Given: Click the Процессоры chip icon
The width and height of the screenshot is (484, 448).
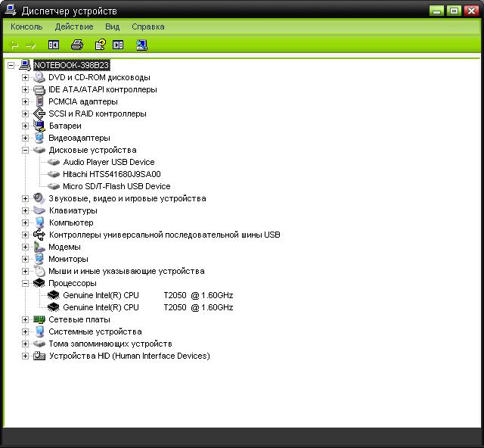Looking at the screenshot, I should (39, 283).
